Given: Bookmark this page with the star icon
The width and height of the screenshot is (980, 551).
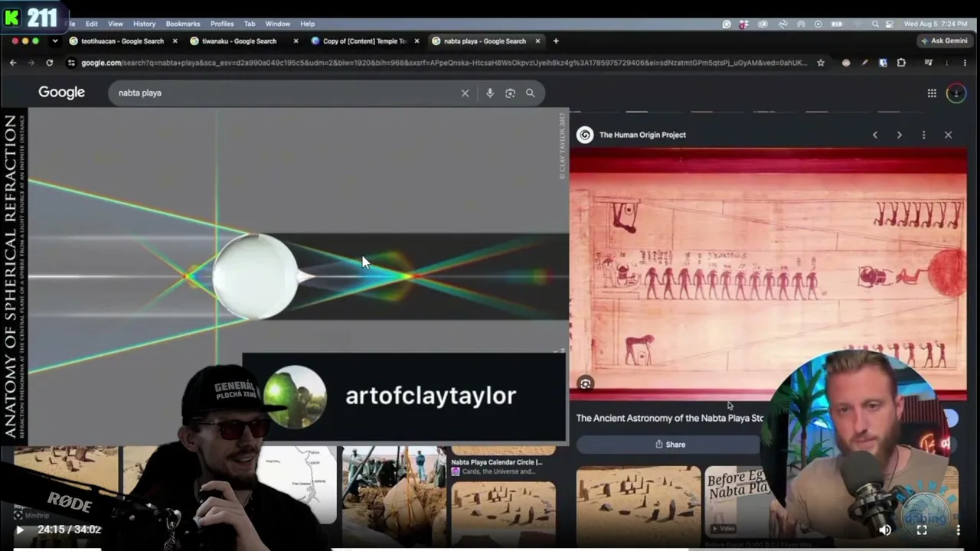Looking at the screenshot, I should (x=821, y=63).
